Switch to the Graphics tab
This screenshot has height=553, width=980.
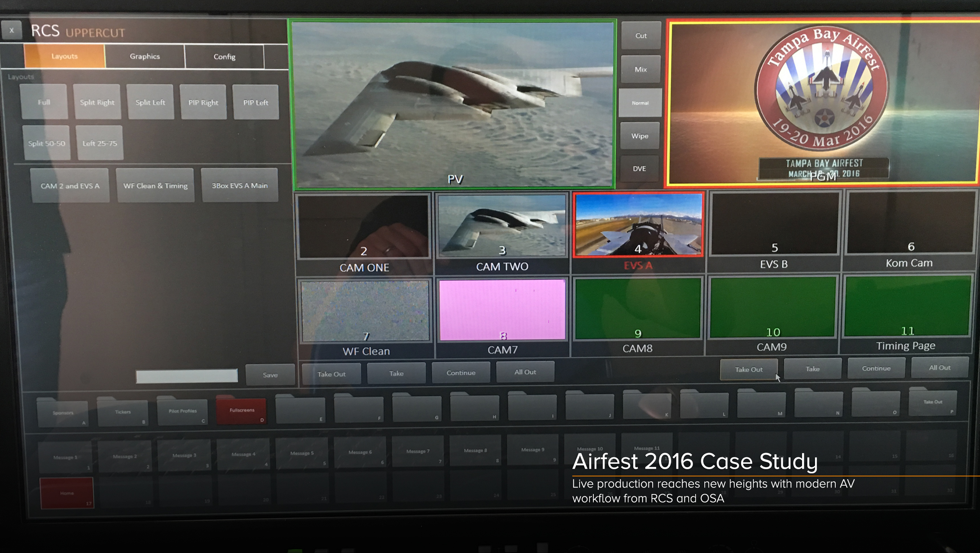(x=145, y=56)
